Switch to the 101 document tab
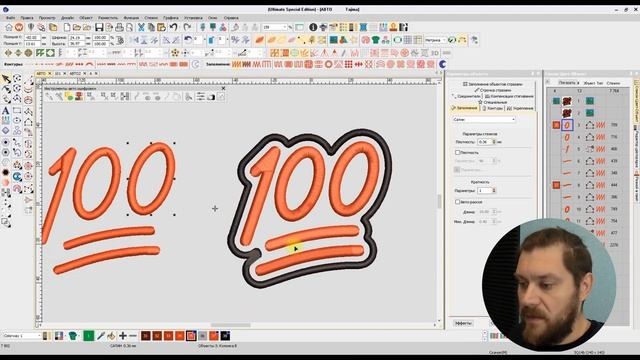Screen dimensions: 640x360 58,73
